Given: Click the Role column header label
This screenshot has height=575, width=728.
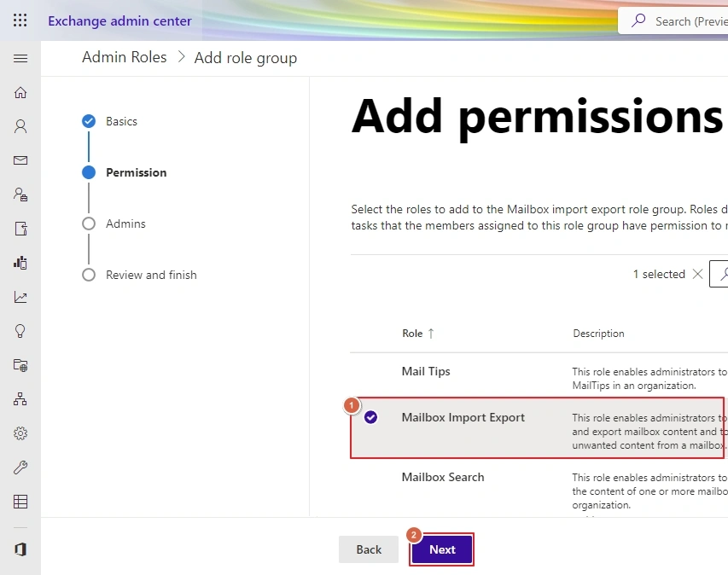Looking at the screenshot, I should [x=412, y=334].
